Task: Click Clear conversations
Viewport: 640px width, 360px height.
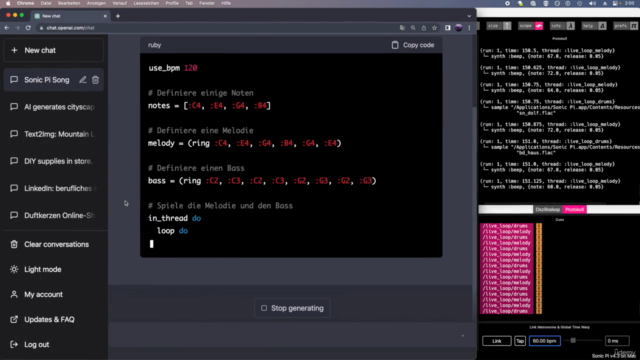Action: [53, 244]
